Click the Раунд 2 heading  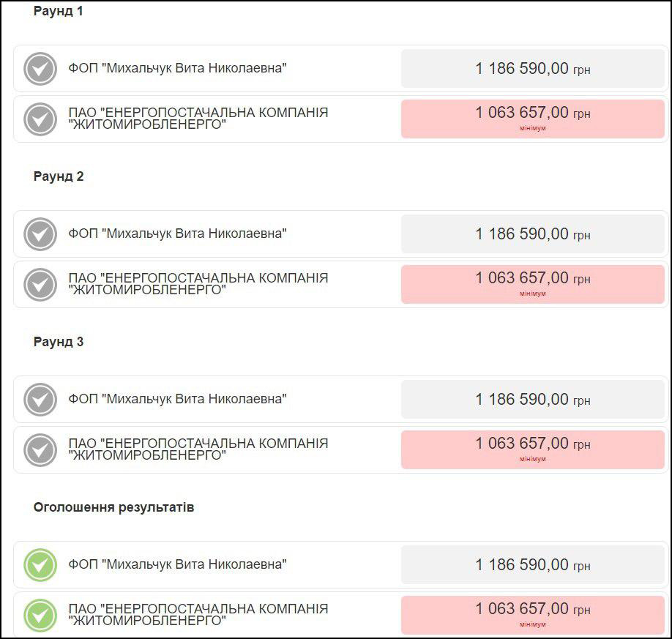pos(59,176)
